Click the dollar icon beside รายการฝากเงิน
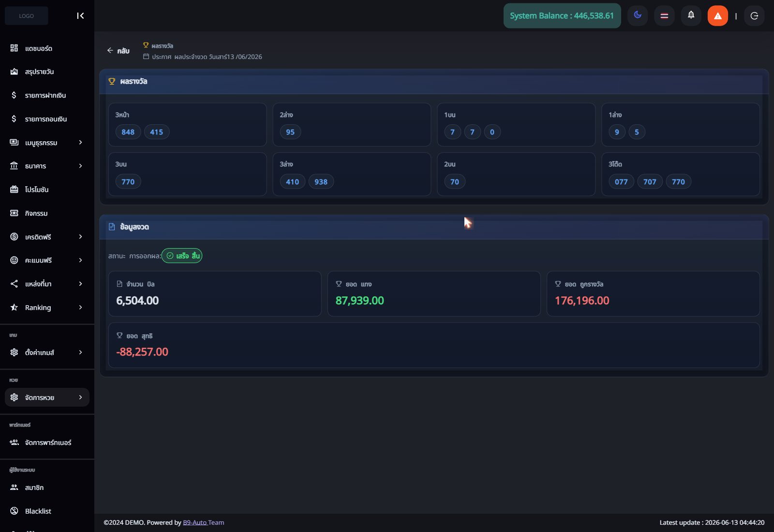 [14, 95]
